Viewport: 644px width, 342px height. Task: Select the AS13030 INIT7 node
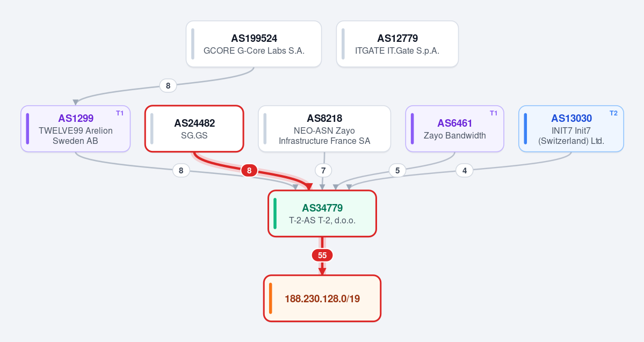[571, 129]
